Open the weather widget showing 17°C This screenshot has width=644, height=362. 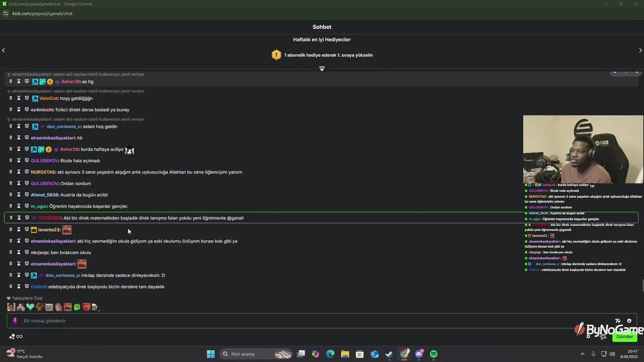click(x=24, y=353)
